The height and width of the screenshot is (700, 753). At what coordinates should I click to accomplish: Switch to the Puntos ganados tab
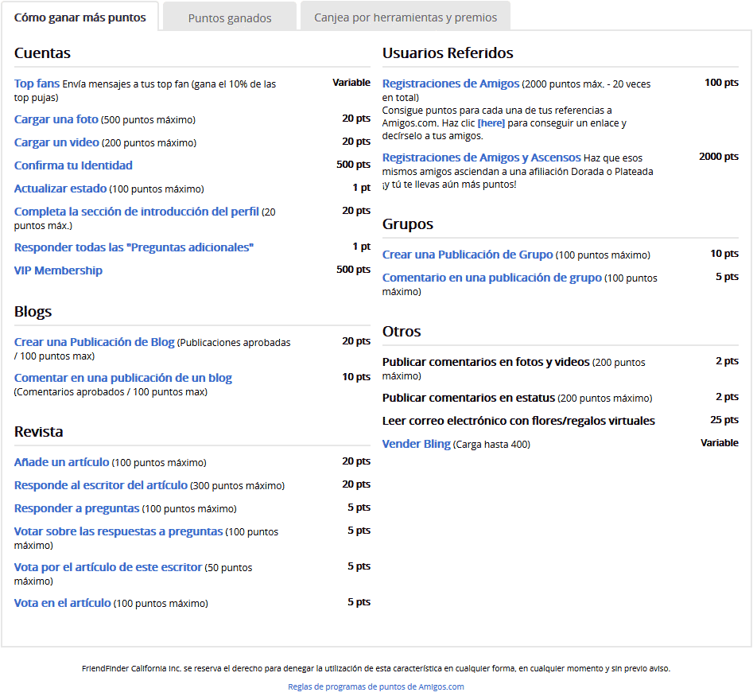coord(229,17)
